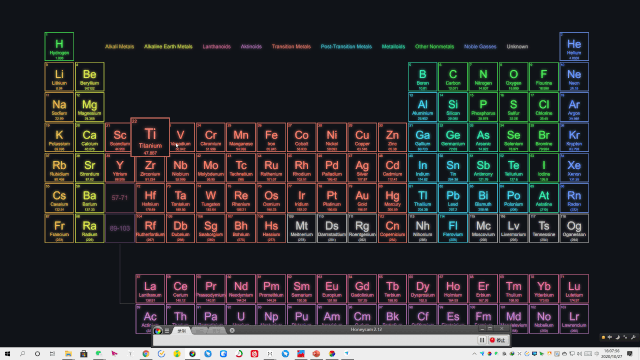Pause the Honeycam recording
The image size is (640, 360).
point(482,340)
